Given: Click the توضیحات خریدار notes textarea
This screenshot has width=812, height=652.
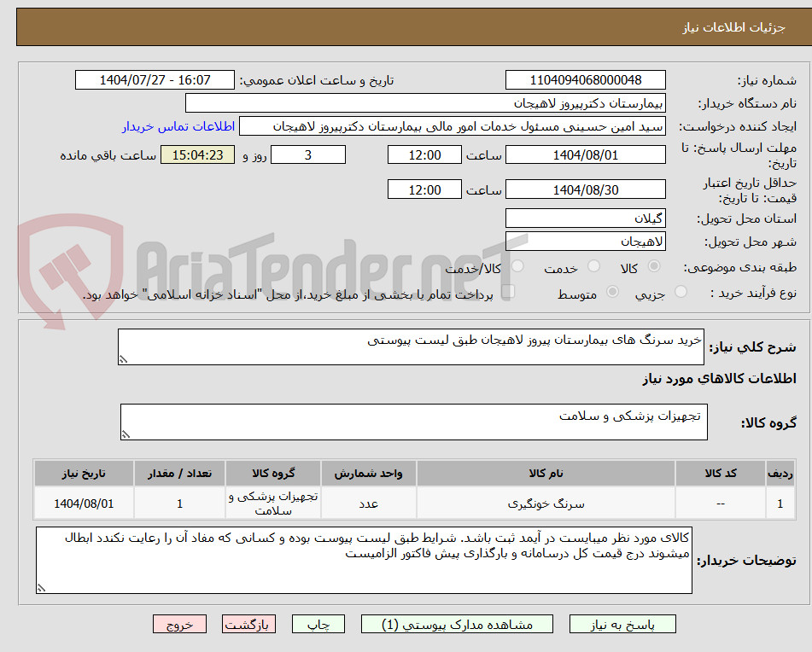Looking at the screenshot, I should tap(364, 561).
